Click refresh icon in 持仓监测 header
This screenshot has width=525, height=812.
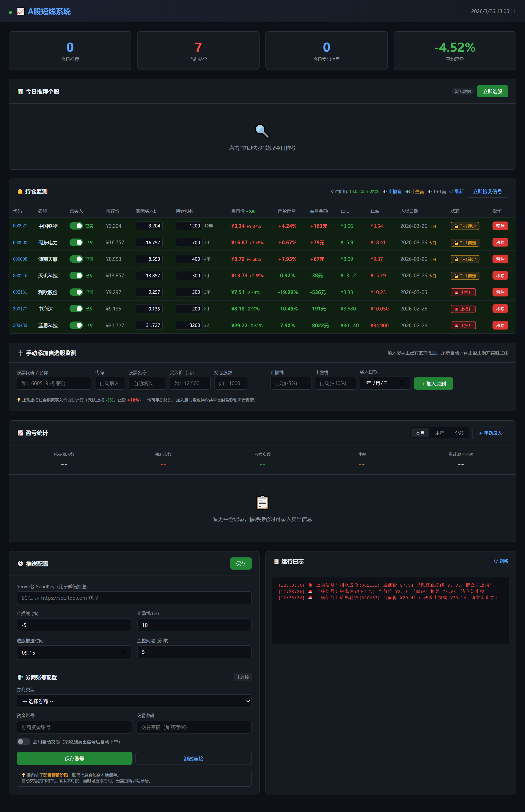coord(451,192)
